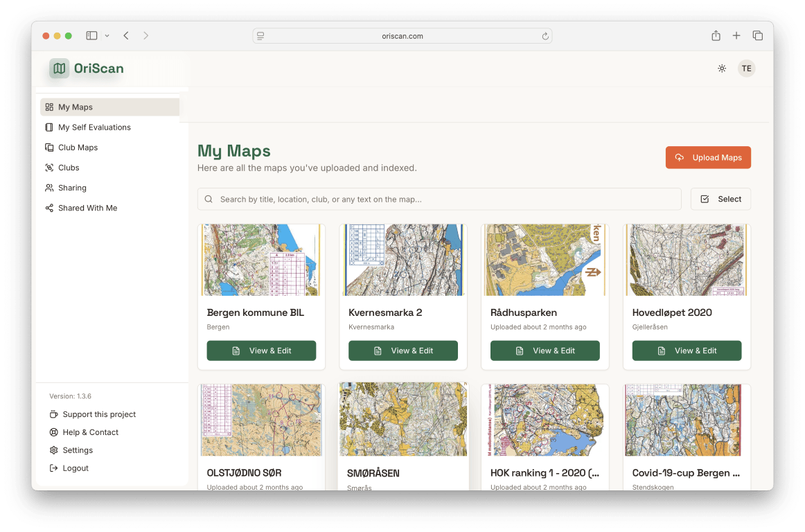Open Club Maps in the sidebar
805x532 pixels.
110,148
